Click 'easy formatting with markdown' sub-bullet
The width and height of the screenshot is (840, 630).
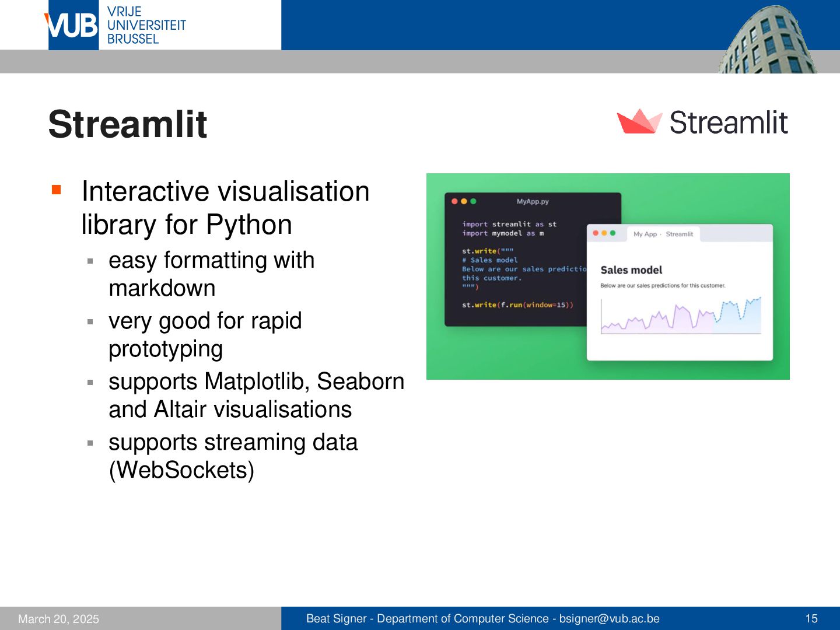pos(212,274)
